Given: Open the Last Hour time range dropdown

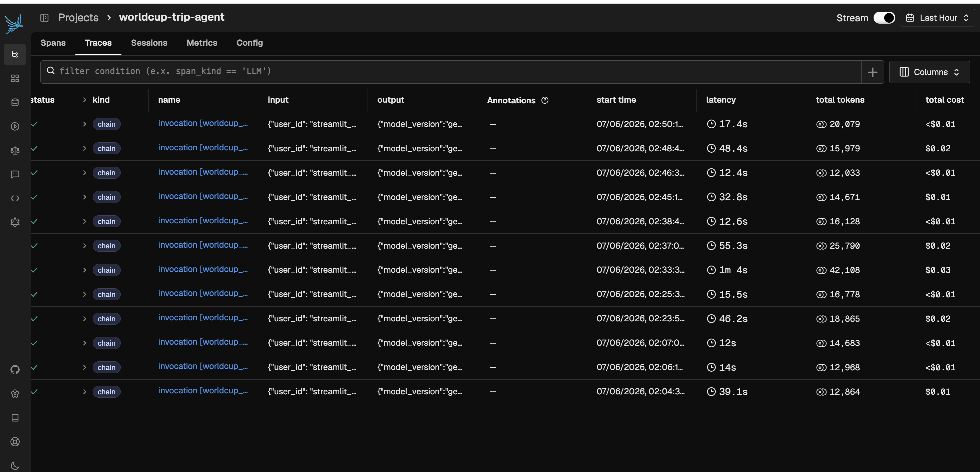Looking at the screenshot, I should coord(937,18).
